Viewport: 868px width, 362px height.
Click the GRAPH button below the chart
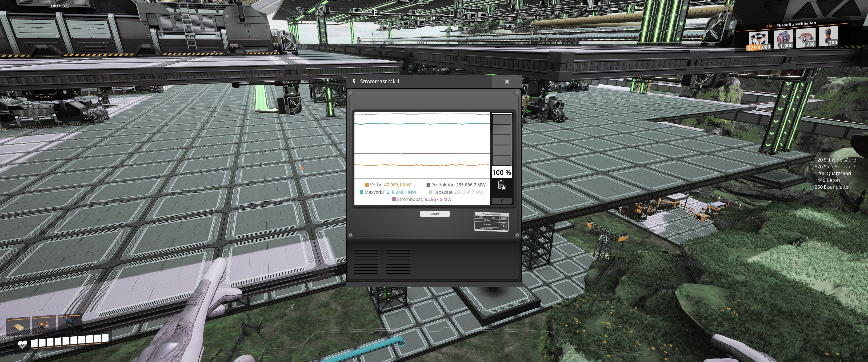[x=435, y=214]
